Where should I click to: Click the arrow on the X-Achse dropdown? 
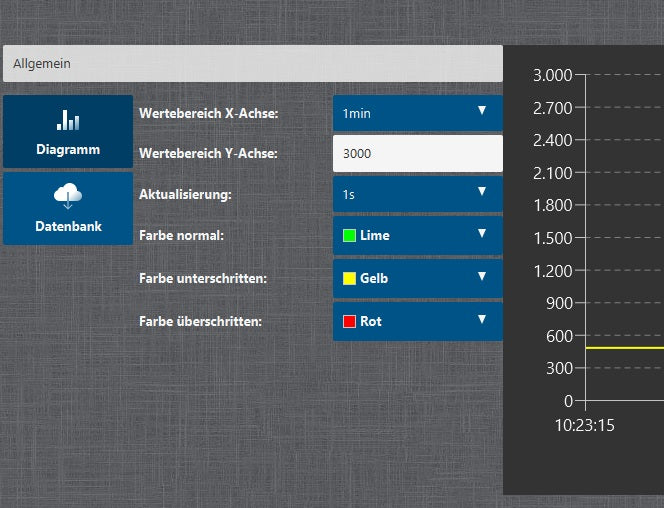[481, 111]
